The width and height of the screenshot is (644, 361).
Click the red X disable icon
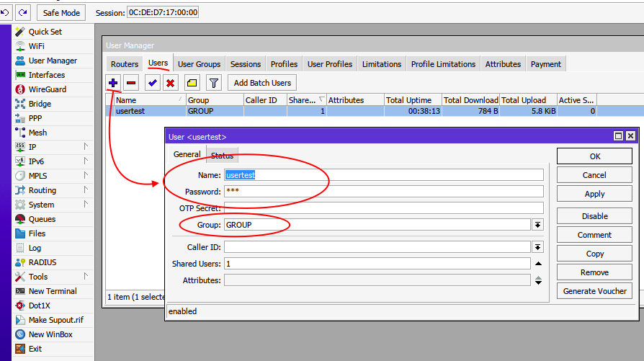pos(171,83)
